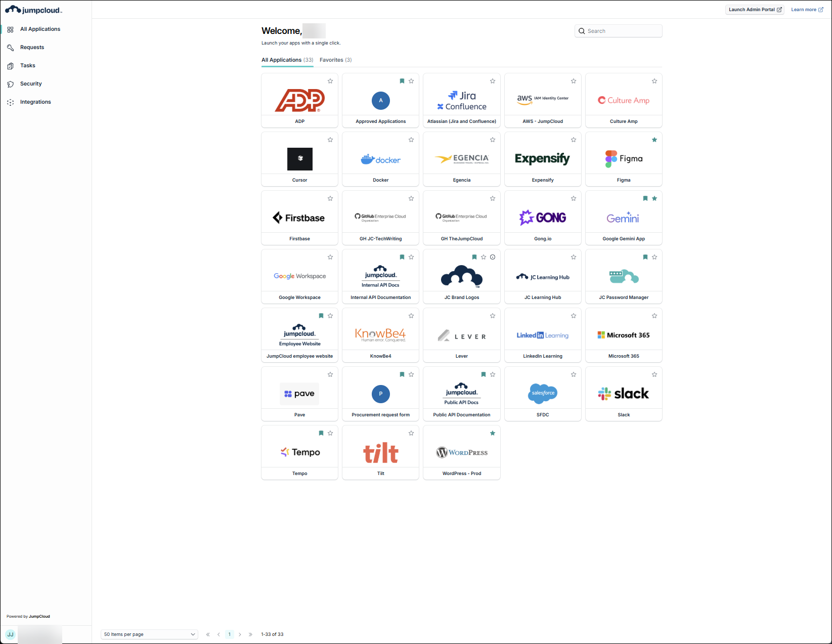Launch the Gong.io application

543,218
